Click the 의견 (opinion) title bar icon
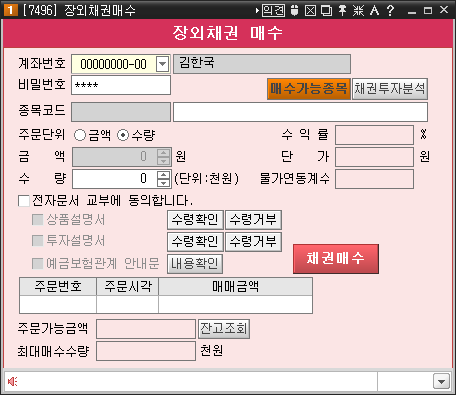The height and width of the screenshot is (395, 456). coord(273,10)
